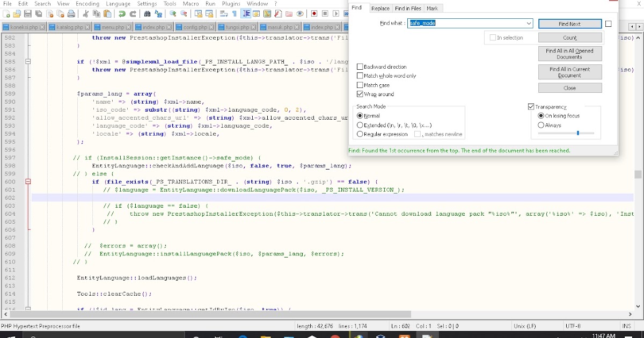Viewport: 644px width, 338px height.
Task: Open the Encoding menu
Action: tap(87, 4)
